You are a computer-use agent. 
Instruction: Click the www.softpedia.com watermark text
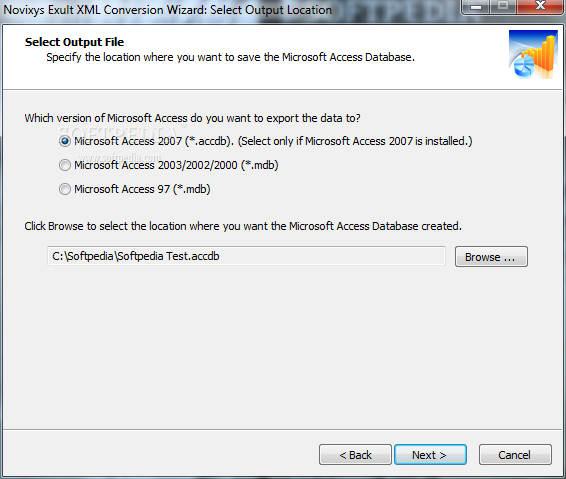(120, 157)
